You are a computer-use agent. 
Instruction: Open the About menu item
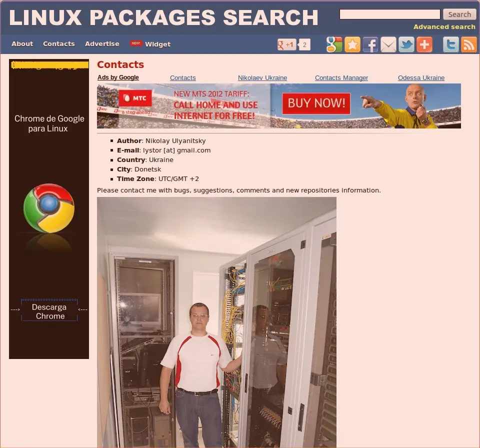[22, 44]
